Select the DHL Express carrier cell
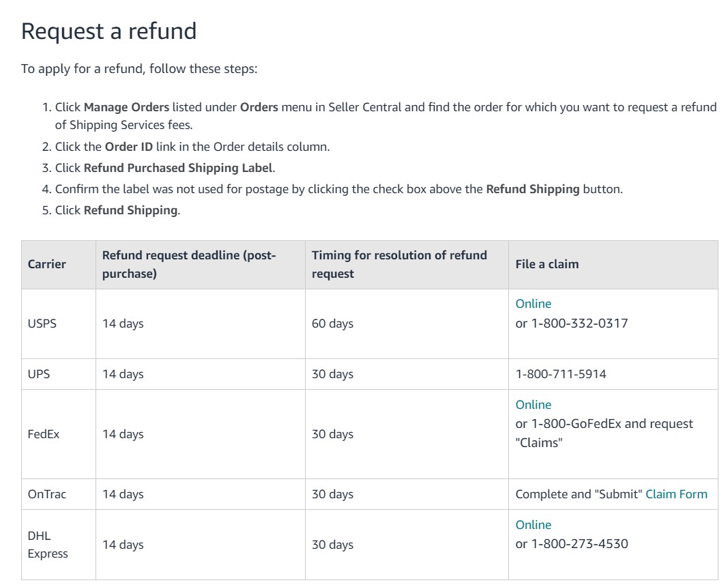Image resolution: width=728 pixels, height=587 pixels. click(x=59, y=544)
